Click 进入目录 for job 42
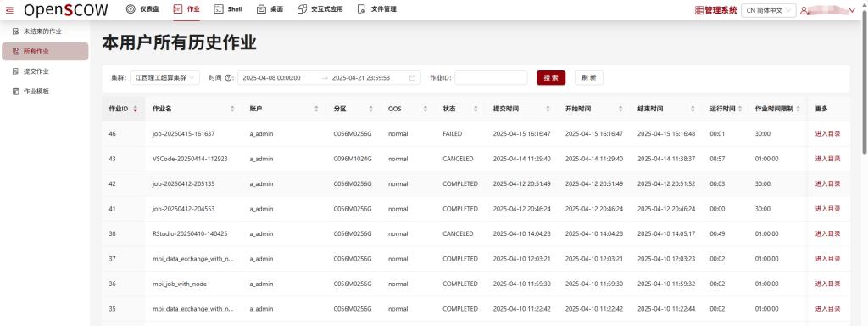 click(827, 183)
